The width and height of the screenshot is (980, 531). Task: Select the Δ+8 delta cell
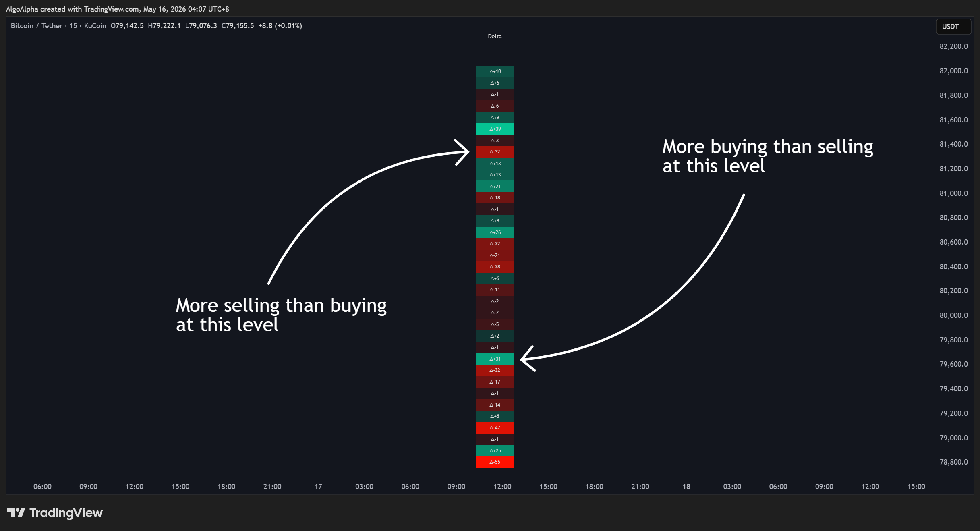point(495,221)
